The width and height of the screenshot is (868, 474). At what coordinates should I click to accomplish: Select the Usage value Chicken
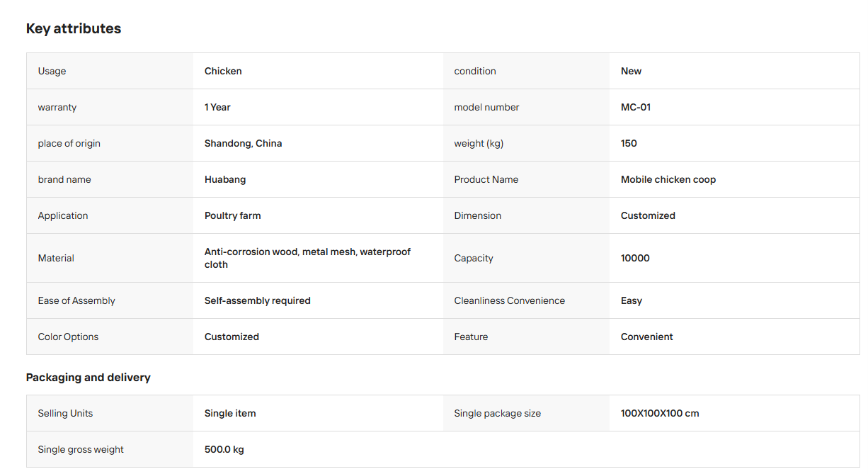point(223,71)
